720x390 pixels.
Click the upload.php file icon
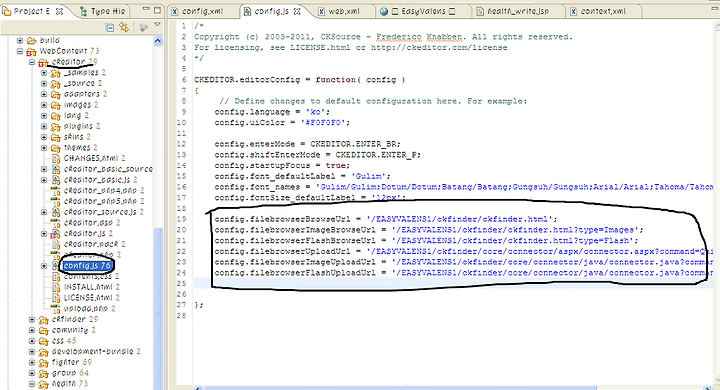[x=56, y=309]
